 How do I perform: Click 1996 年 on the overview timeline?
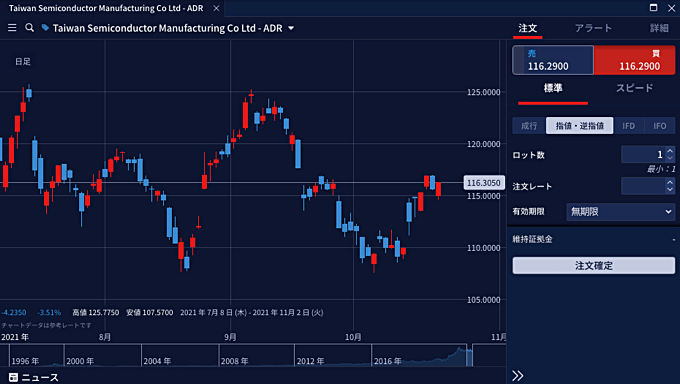[25, 361]
